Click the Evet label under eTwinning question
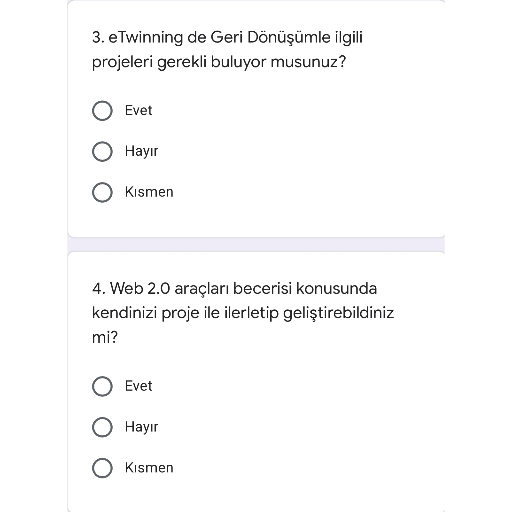 tap(138, 110)
